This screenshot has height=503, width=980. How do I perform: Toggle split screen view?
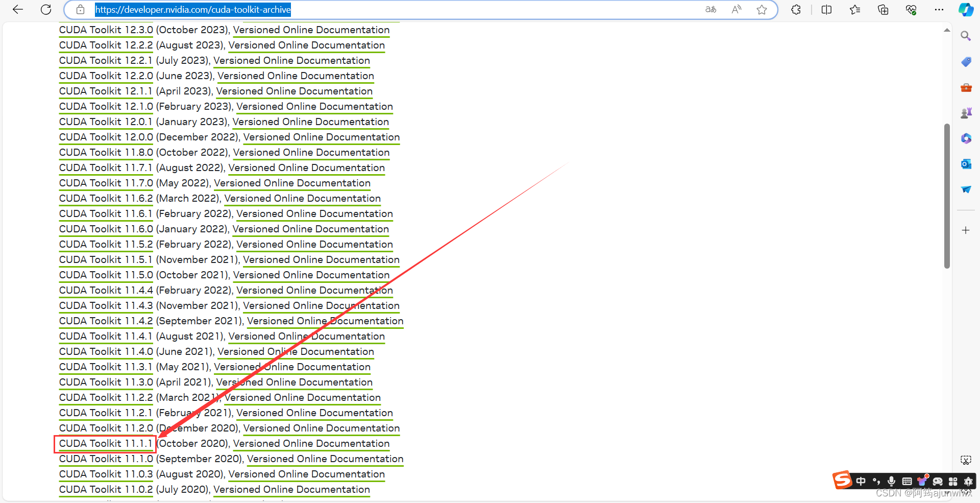click(x=826, y=10)
